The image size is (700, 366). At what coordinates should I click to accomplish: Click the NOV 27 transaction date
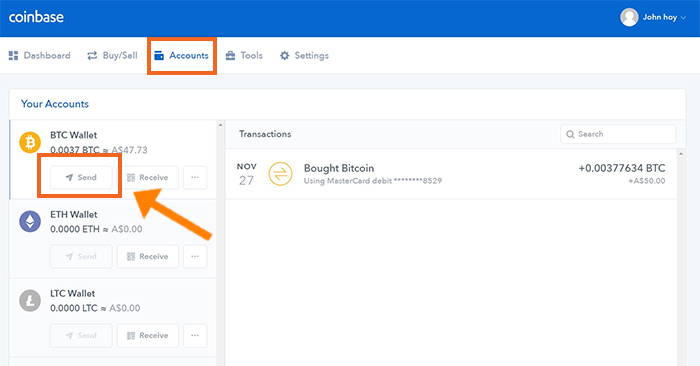click(x=247, y=174)
